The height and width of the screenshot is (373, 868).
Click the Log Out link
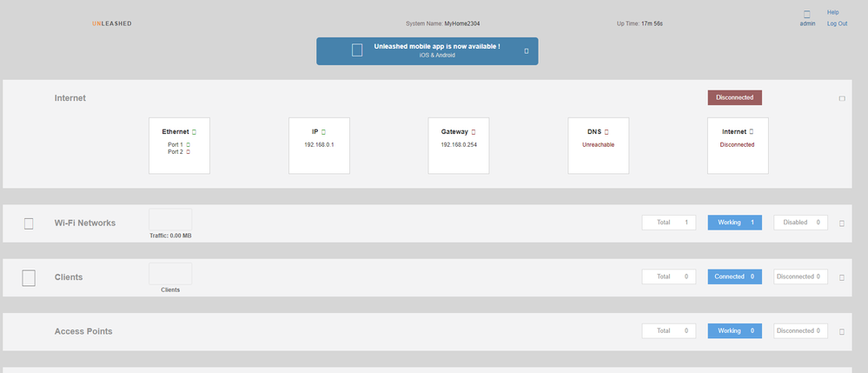point(837,23)
